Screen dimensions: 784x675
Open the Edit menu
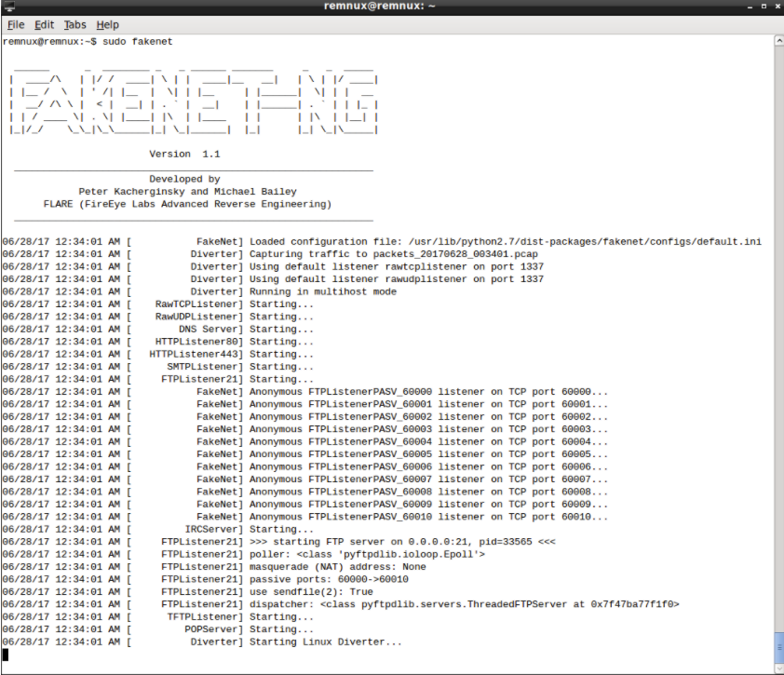pos(44,25)
